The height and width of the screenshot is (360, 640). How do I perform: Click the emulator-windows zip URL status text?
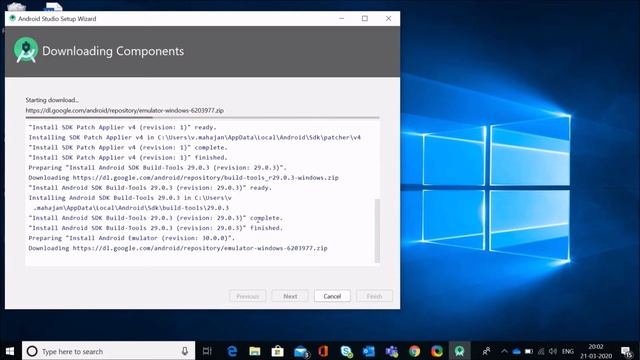pyautogui.click(x=124, y=110)
